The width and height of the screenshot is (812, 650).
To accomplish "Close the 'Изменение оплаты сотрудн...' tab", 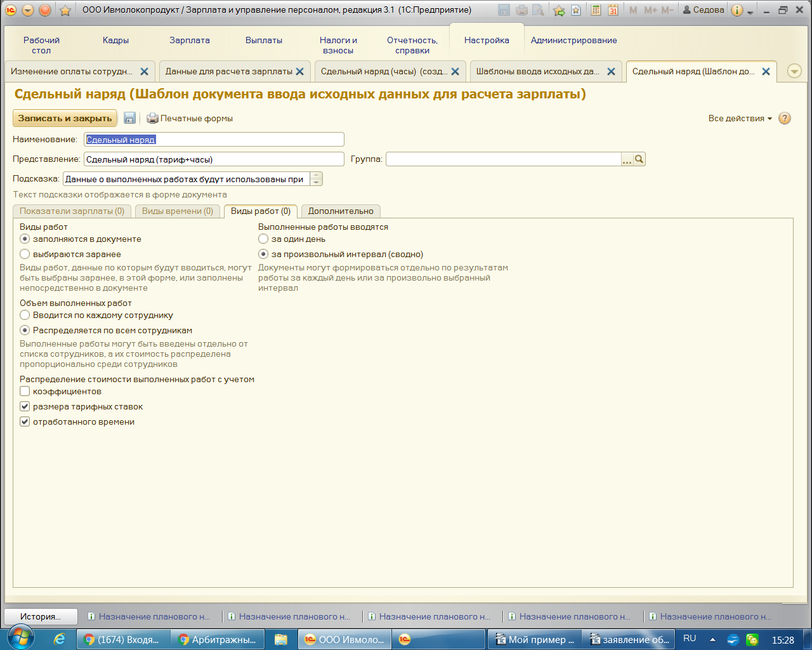I will pos(144,72).
